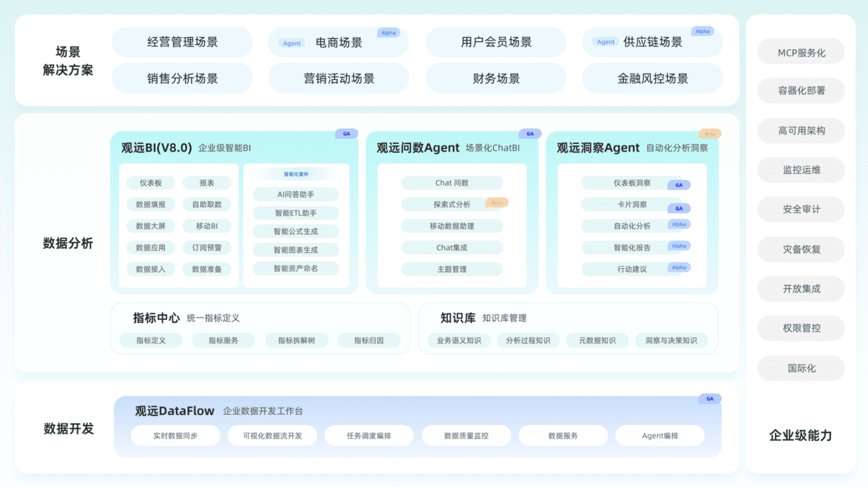Click the 安全审计 capability pill
The height and width of the screenshot is (487, 868).
click(801, 209)
